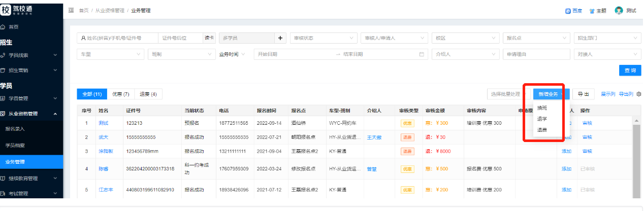Open the 审核状态 dropdown
This screenshot has width=644, height=211.
tap(324, 38)
